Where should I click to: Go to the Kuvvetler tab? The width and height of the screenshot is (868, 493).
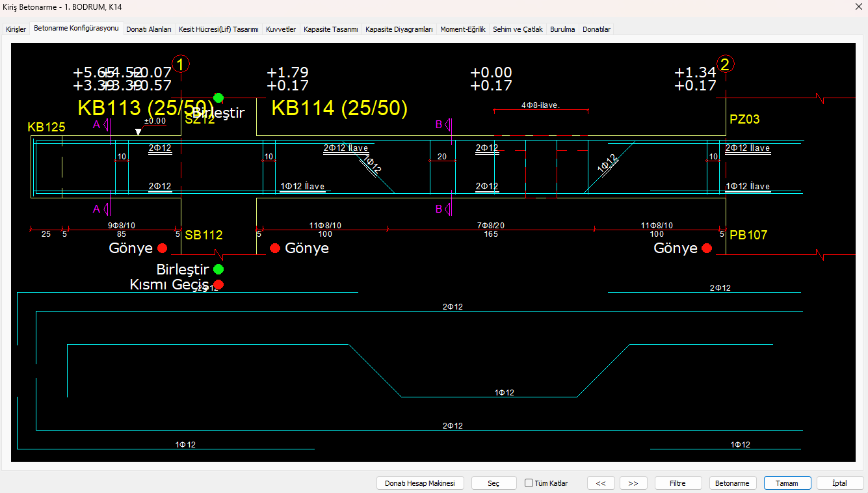pyautogui.click(x=281, y=29)
